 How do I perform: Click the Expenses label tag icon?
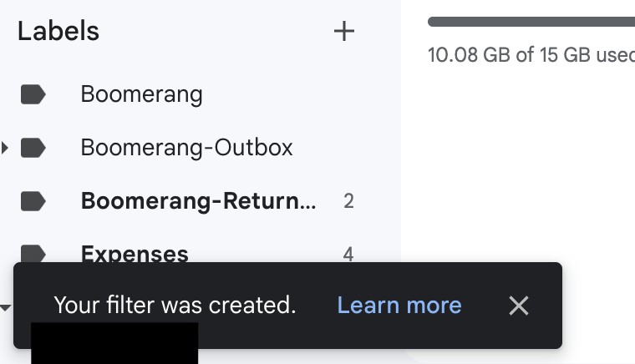point(33,254)
